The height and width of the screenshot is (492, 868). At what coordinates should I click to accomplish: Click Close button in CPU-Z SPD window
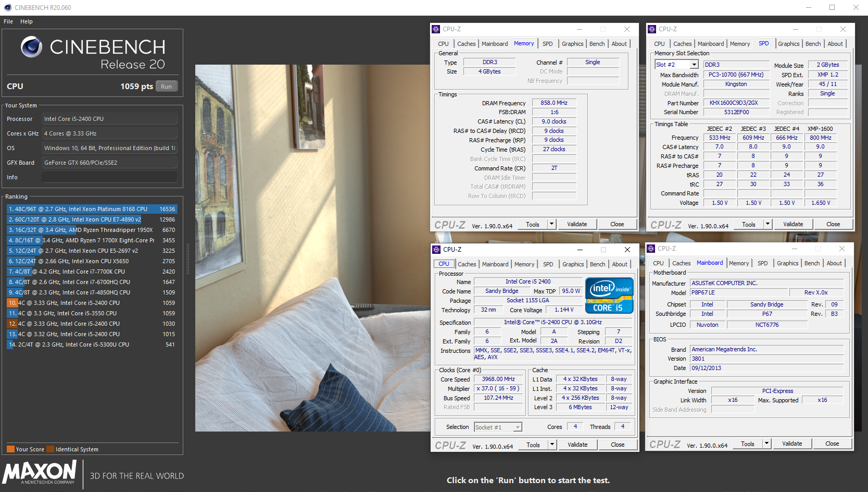click(833, 224)
